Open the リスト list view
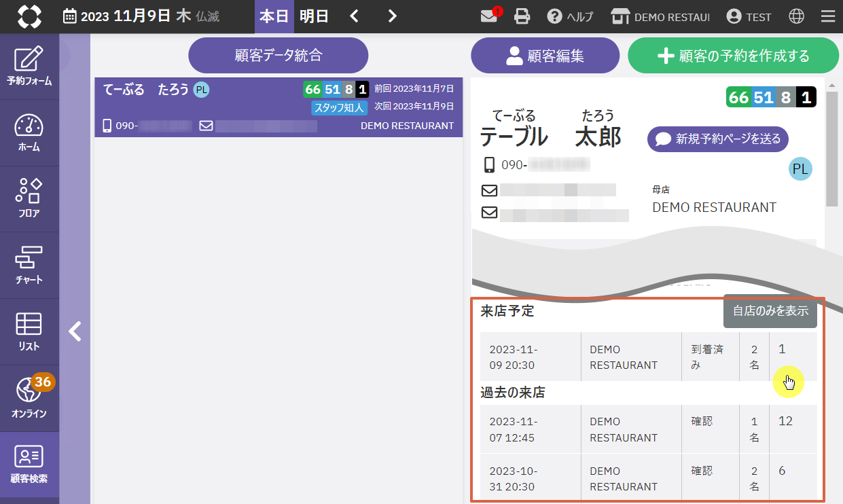843x504 pixels. 29,331
